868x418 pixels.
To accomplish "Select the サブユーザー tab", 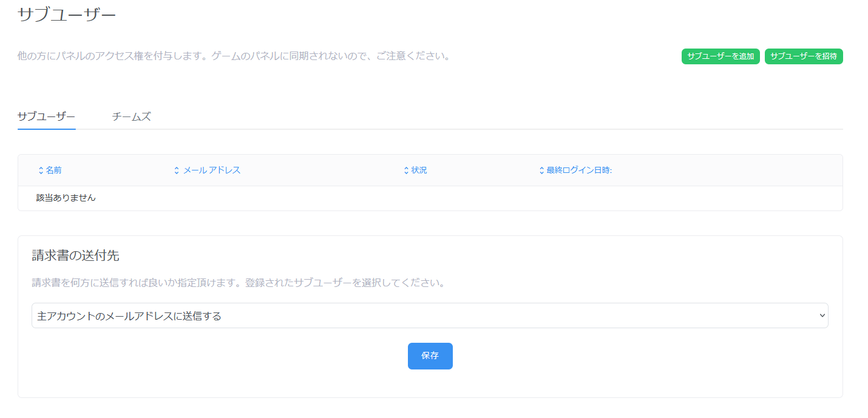I will click(46, 116).
